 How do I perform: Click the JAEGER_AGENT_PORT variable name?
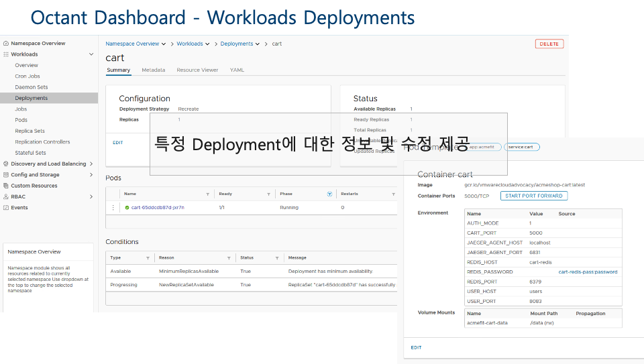tap(494, 252)
